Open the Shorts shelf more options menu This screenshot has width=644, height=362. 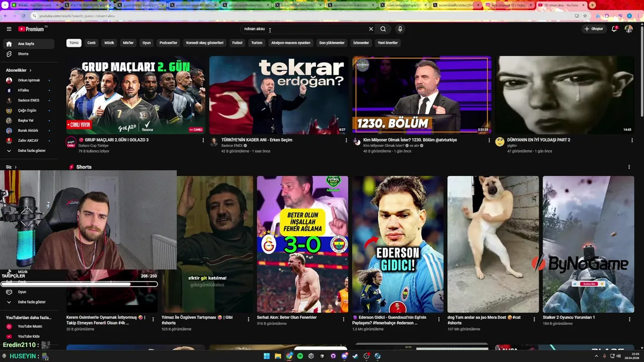pyautogui.click(x=629, y=167)
